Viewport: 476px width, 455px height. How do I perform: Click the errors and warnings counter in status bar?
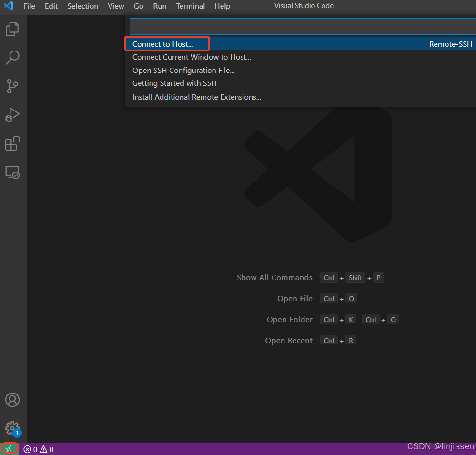[x=38, y=449]
